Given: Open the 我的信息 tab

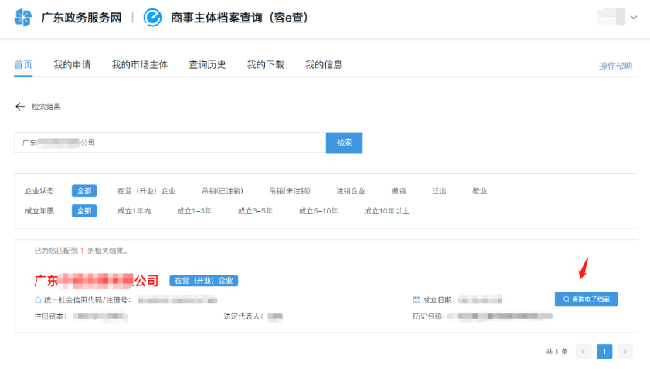Looking at the screenshot, I should point(324,65).
